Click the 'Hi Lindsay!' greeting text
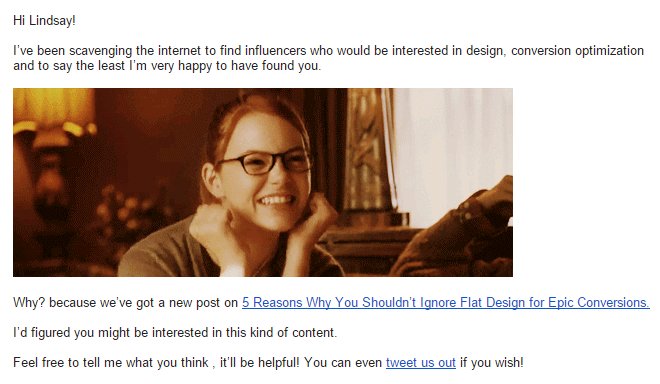This screenshot has height=384, width=660. pos(44,20)
